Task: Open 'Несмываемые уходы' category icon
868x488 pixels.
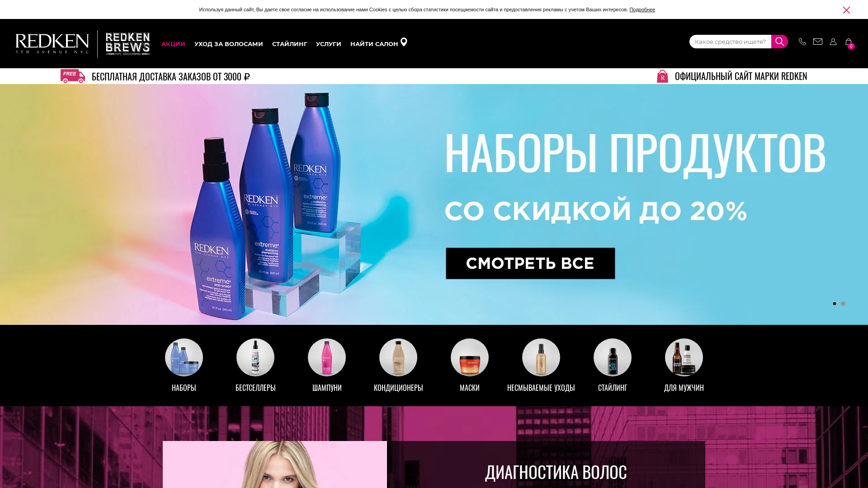Action: click(x=541, y=357)
